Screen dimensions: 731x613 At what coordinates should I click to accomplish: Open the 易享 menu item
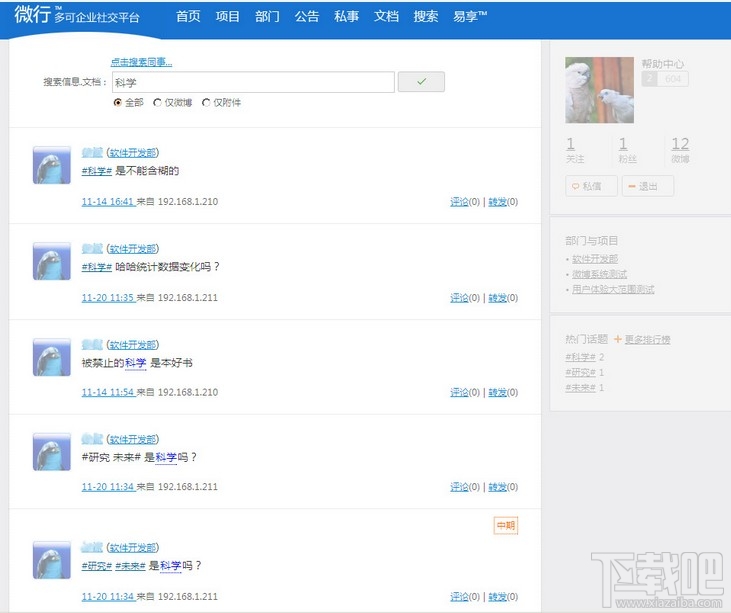470,16
